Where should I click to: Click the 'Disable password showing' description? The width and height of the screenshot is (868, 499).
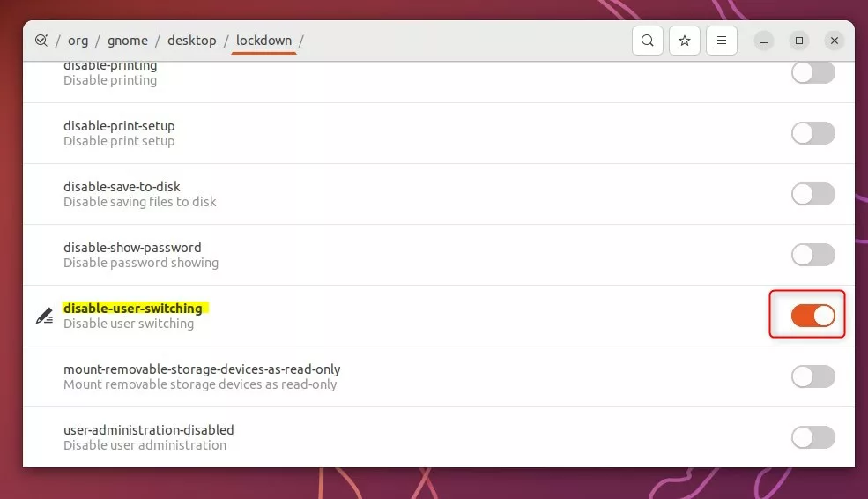[141, 263]
